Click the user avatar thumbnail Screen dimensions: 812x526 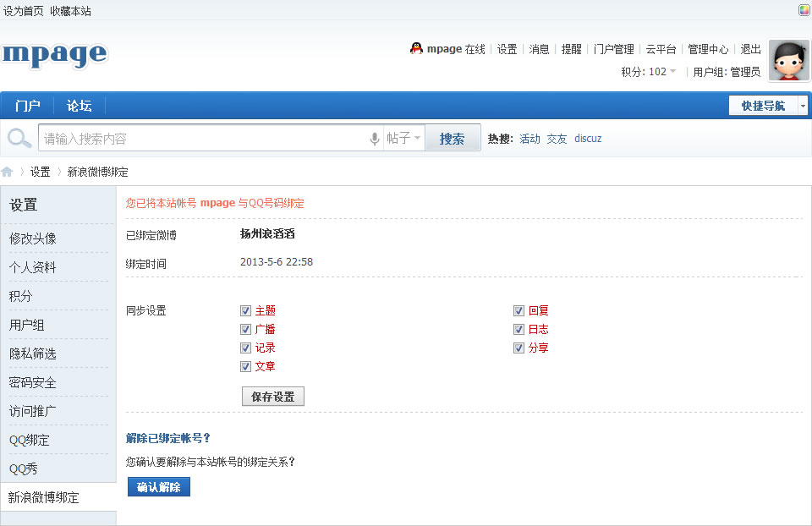tap(789, 60)
